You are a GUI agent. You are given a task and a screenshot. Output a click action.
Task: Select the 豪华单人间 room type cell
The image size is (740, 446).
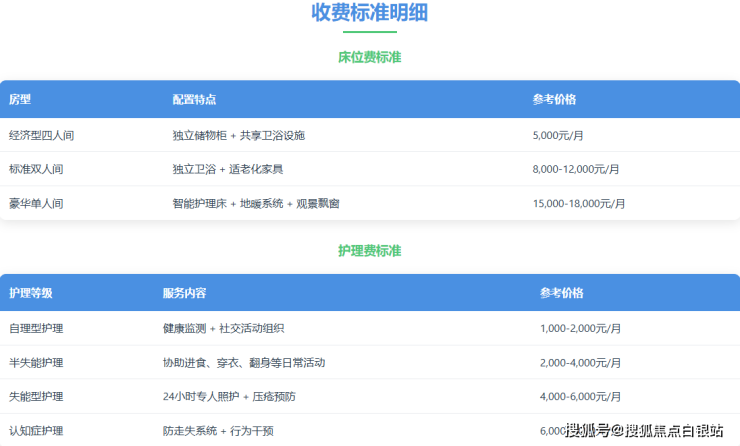click(x=36, y=203)
